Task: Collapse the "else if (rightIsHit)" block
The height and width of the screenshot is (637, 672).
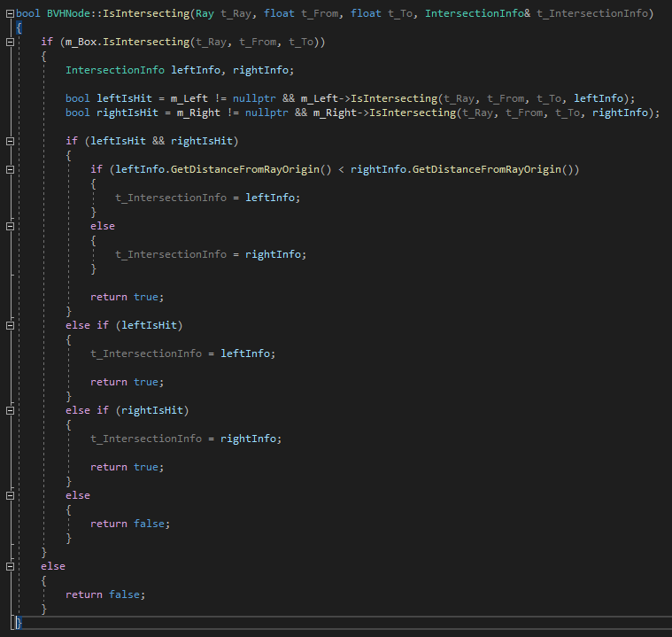Action: [x=11, y=410]
